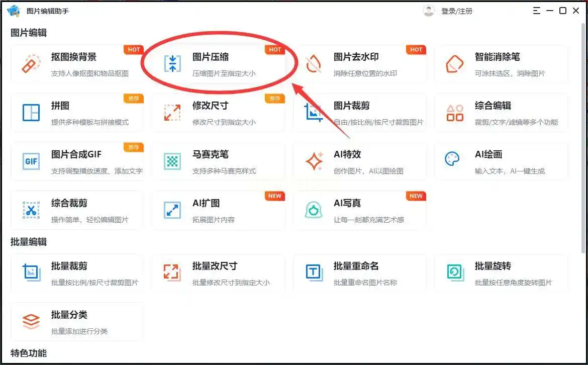This screenshot has height=365, width=588.
Task: Click the 登录/注册 login link
Action: [x=457, y=11]
